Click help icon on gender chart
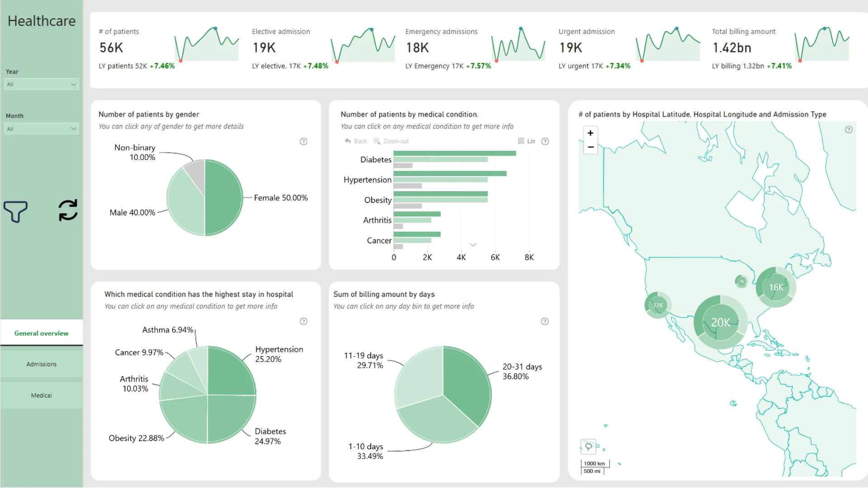This screenshot has width=868, height=488. point(303,141)
